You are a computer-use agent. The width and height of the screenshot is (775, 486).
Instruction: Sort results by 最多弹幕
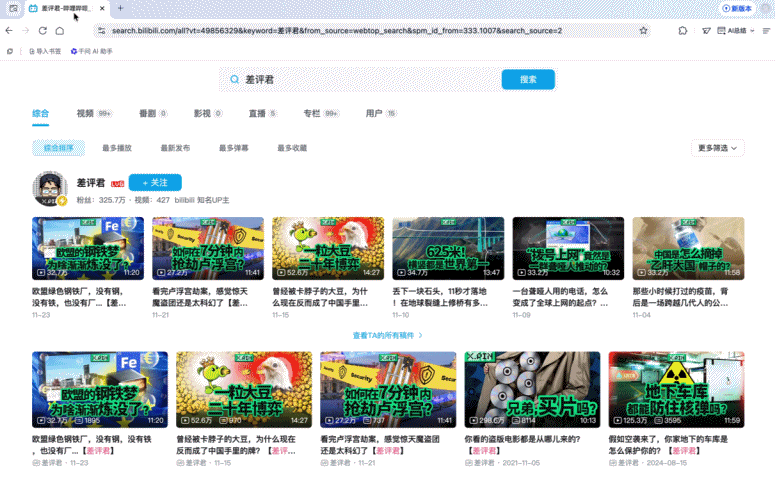coord(234,148)
